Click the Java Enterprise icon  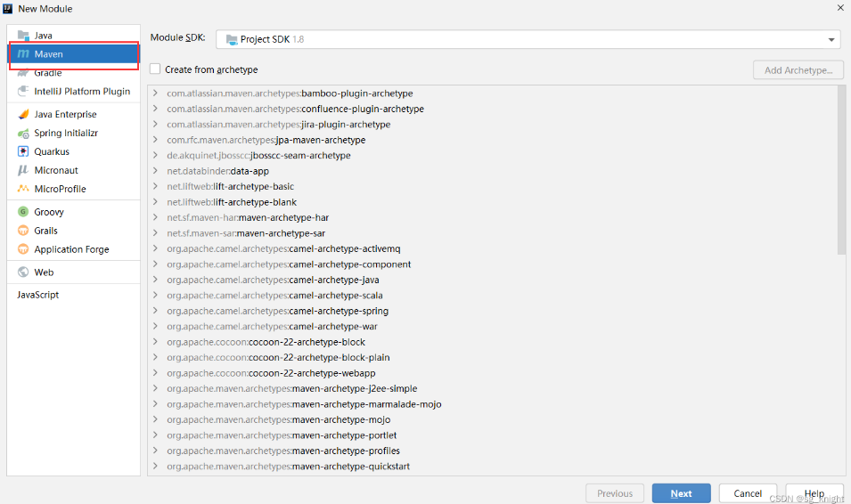[23, 114]
